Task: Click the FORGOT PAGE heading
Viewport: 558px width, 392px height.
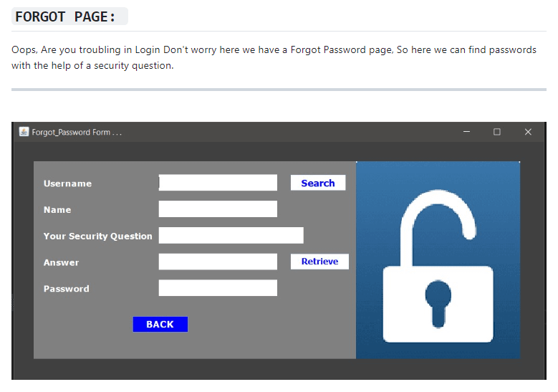Action: click(x=65, y=17)
